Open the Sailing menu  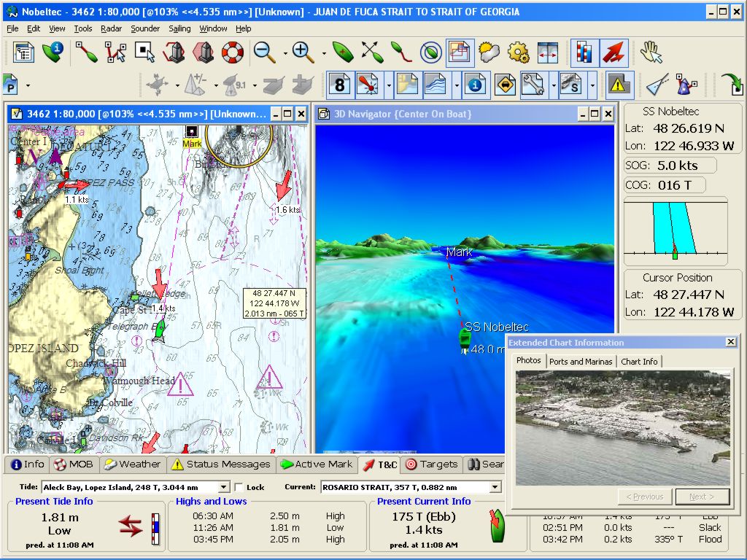pyautogui.click(x=179, y=28)
